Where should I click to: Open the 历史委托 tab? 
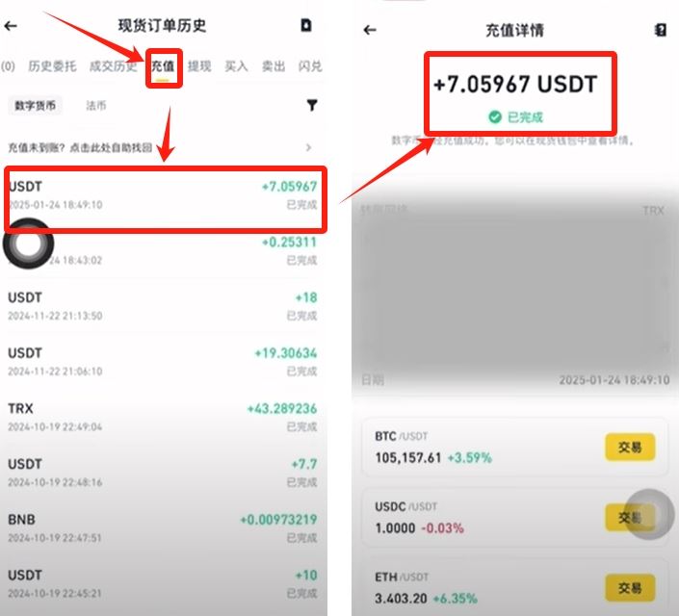52,66
